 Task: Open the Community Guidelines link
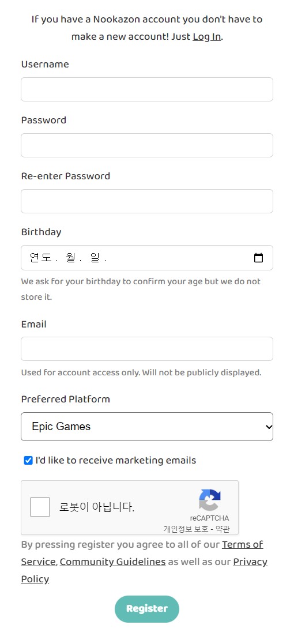[x=112, y=562]
